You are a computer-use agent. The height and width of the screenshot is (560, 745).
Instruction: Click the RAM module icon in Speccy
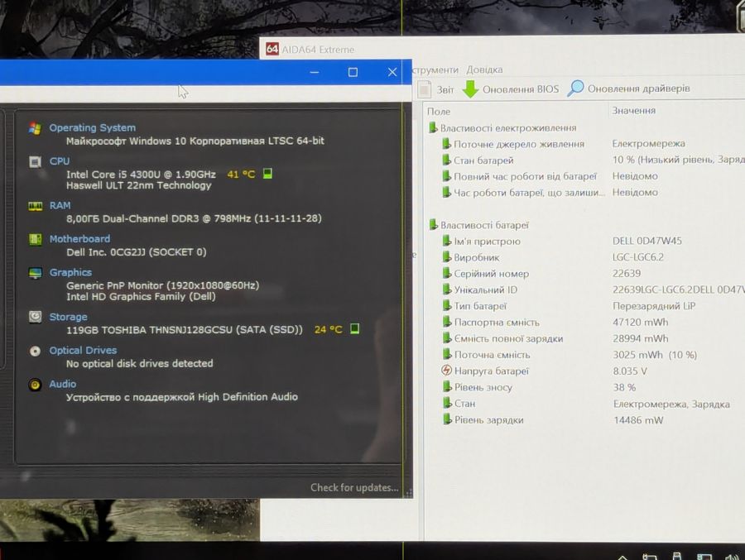(x=35, y=206)
